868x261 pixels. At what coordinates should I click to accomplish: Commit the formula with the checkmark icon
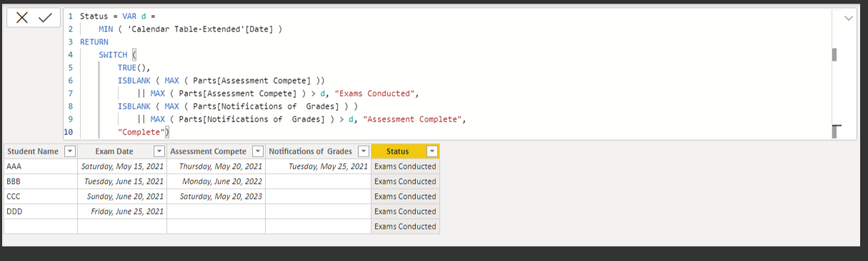click(x=45, y=19)
